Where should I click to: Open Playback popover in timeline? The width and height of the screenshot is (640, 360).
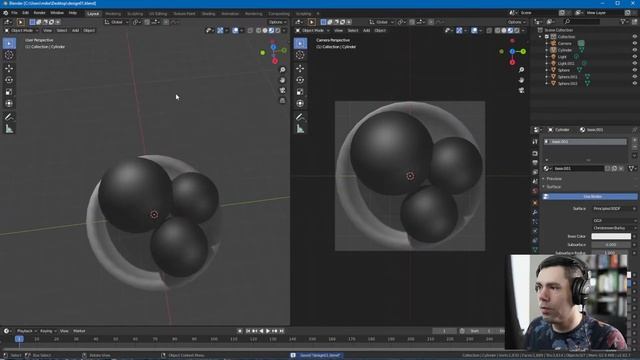point(27,331)
